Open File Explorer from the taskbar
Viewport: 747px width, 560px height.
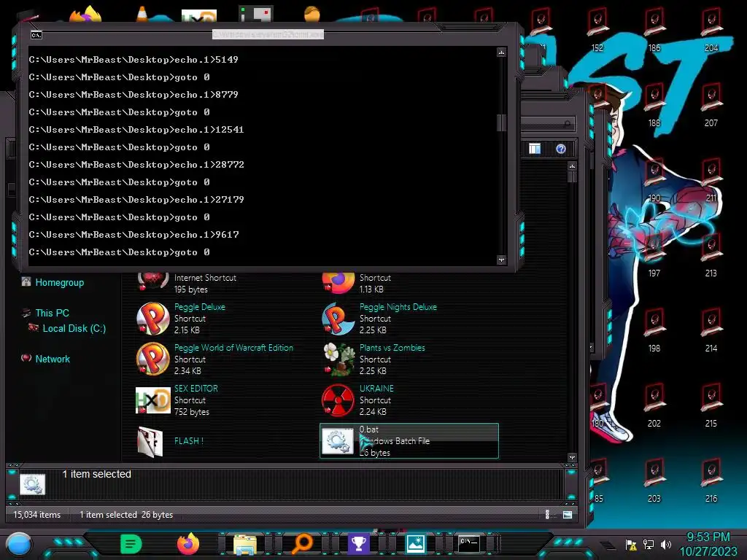[245, 544]
